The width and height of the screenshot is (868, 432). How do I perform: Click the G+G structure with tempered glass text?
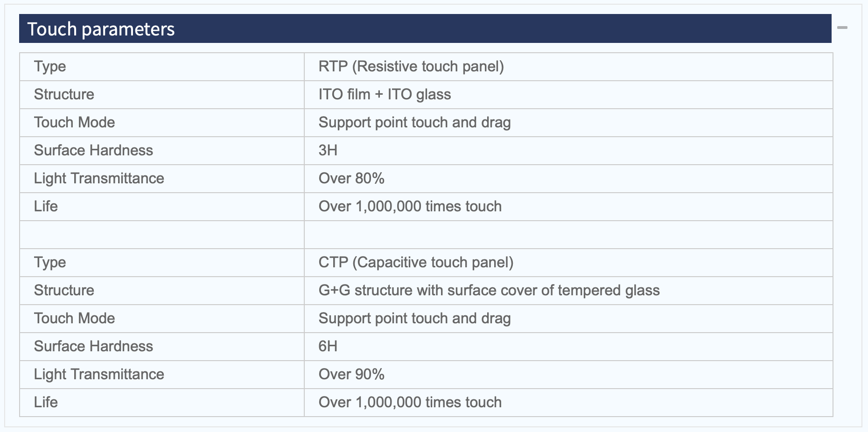(x=489, y=290)
